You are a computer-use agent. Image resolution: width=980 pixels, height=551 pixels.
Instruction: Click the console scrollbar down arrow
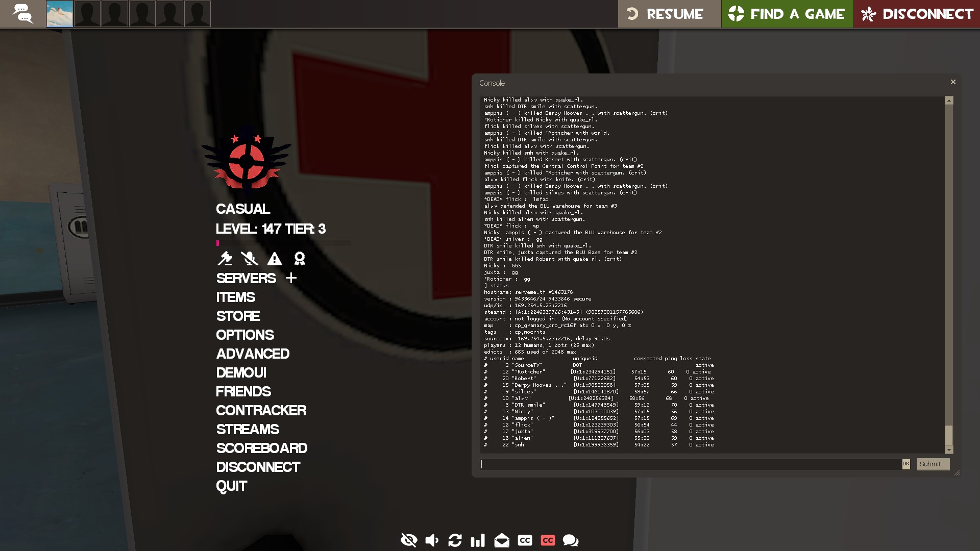(949, 450)
